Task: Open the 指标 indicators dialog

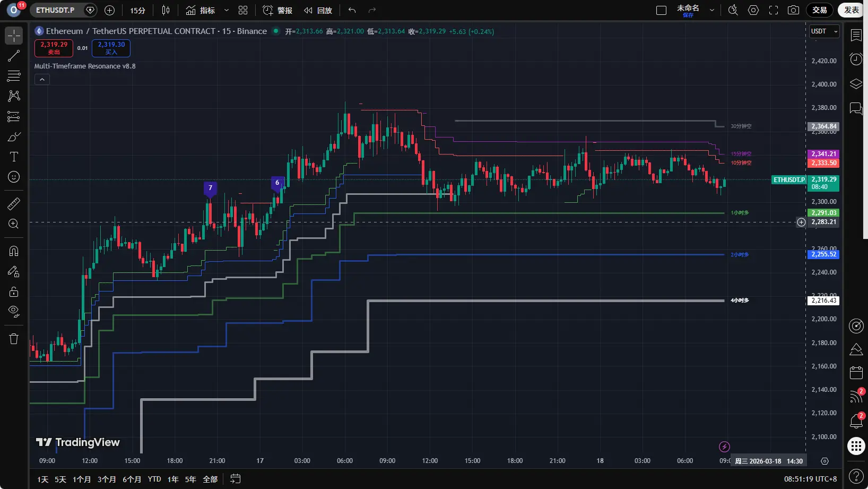Action: (201, 10)
